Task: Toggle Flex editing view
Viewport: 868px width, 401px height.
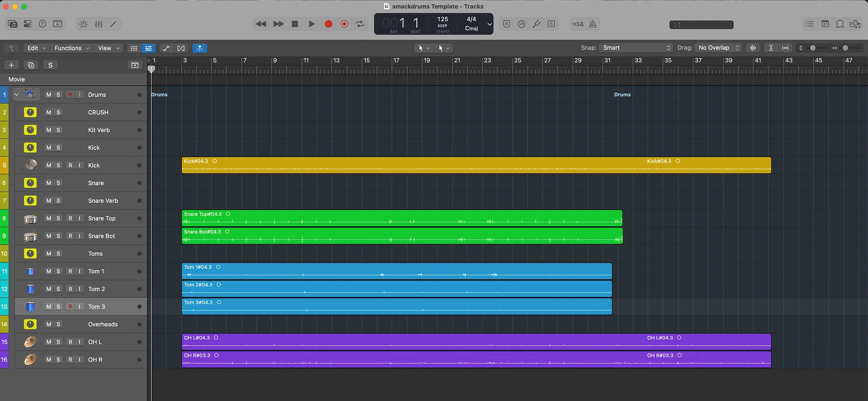Action: point(181,48)
